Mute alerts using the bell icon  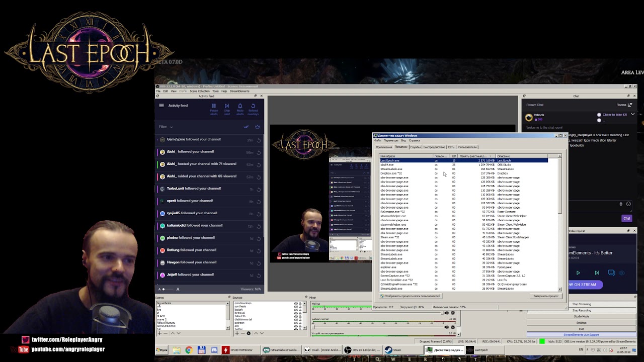[240, 106]
